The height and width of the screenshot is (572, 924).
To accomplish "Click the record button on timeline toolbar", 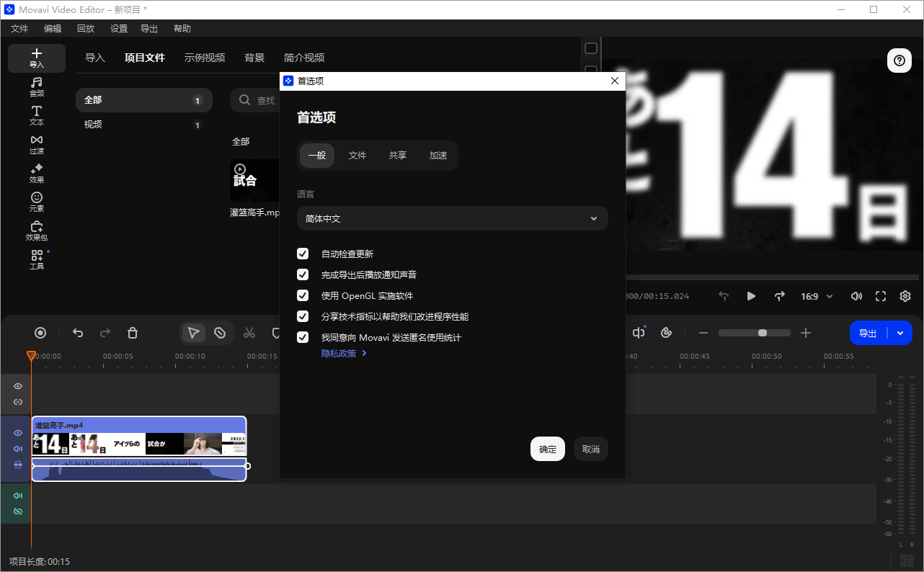I will click(x=40, y=333).
